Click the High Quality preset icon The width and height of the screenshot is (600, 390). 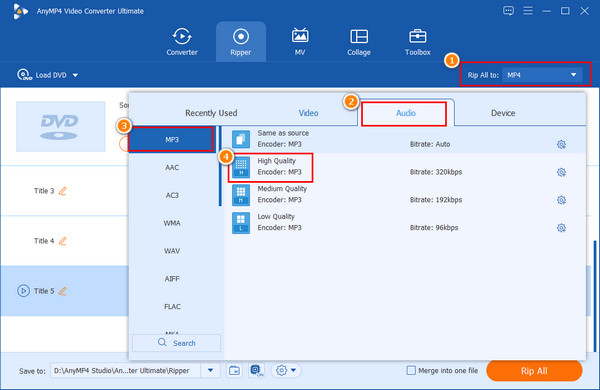(241, 167)
